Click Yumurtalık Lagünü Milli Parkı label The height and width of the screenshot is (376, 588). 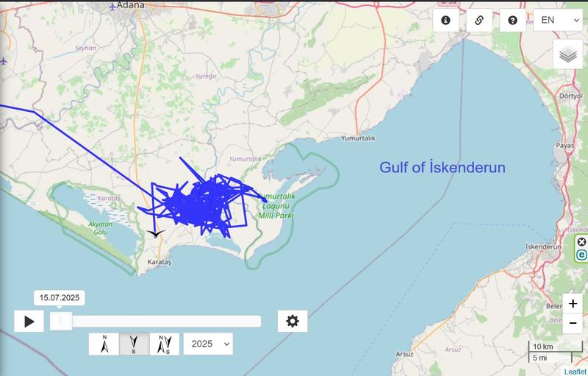[276, 206]
